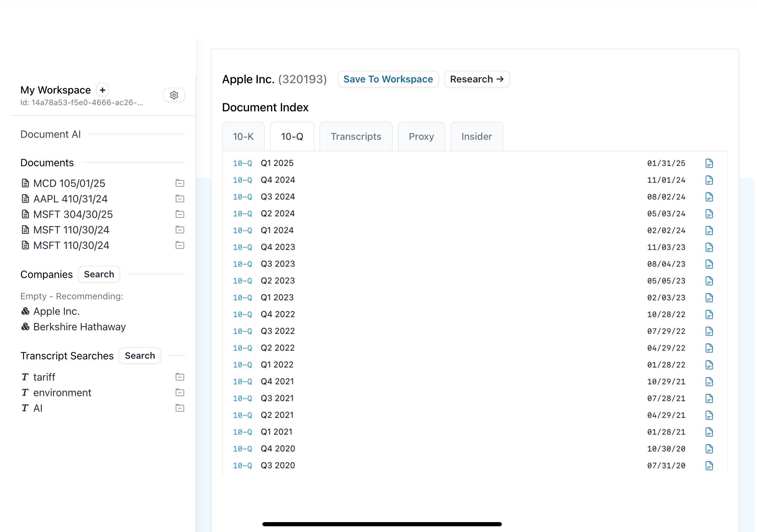
Task: Open the 10-Q link for Q3 2020
Action: pyautogui.click(x=243, y=465)
